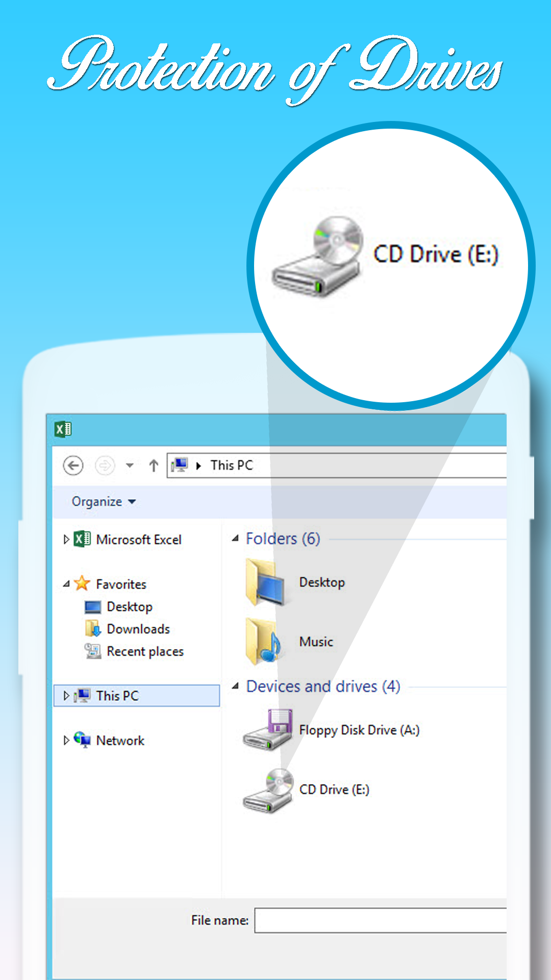This screenshot has height=980, width=551.
Task: Click the Devices and drives (4) header
Action: pos(323,687)
